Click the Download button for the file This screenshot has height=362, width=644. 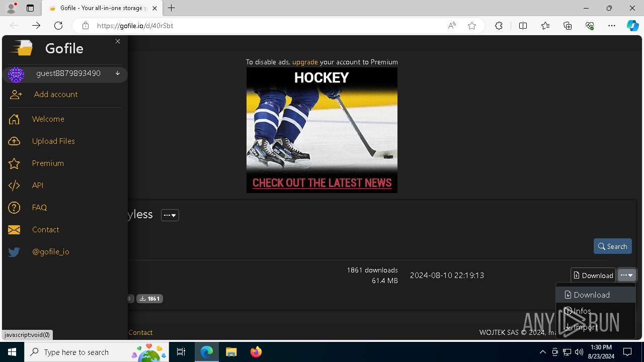tap(593, 276)
